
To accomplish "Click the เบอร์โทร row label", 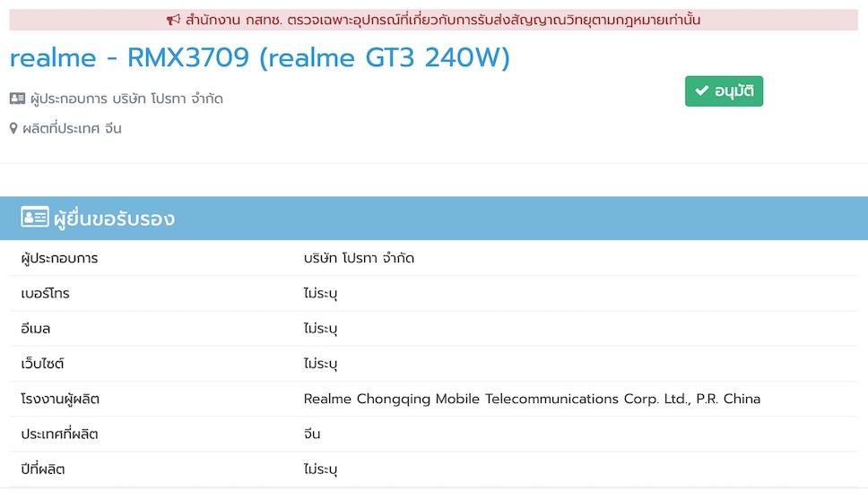I will 45,293.
